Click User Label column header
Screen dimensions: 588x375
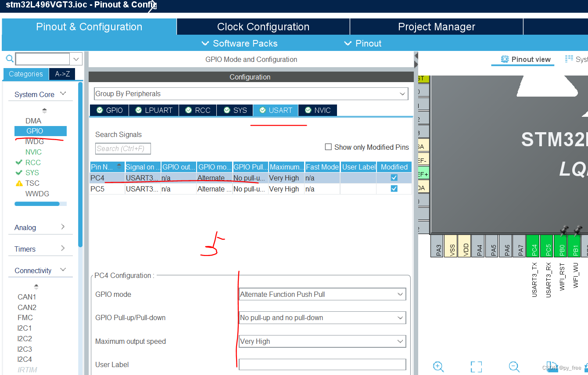[x=359, y=167]
